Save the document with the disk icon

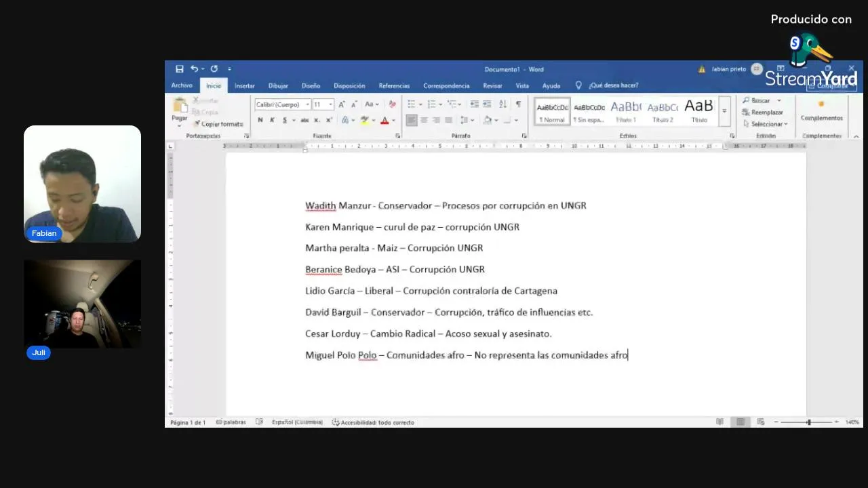pos(180,69)
